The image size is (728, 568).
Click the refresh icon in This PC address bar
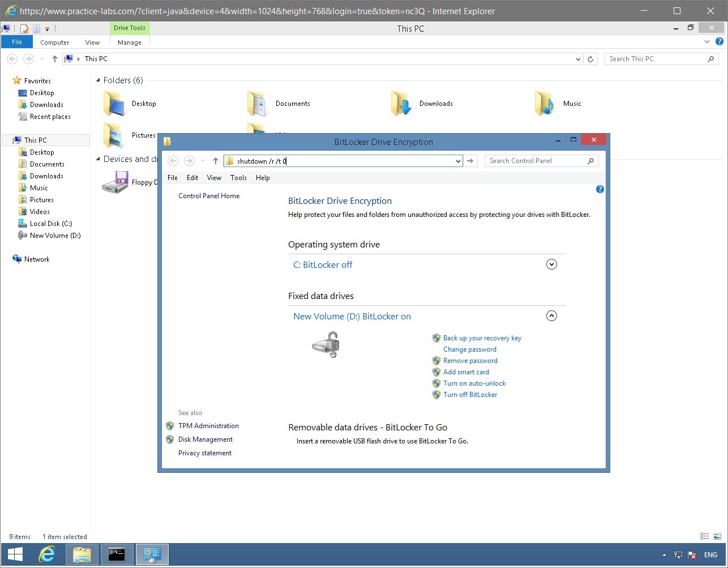[590, 58]
